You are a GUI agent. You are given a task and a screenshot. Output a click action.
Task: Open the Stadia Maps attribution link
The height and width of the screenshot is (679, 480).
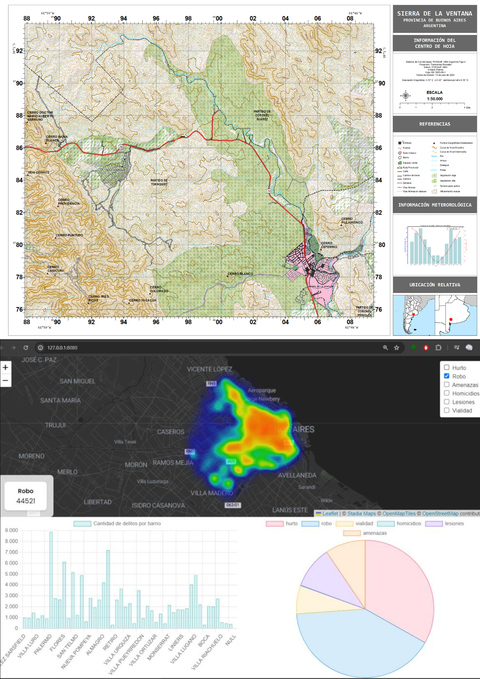click(x=360, y=514)
